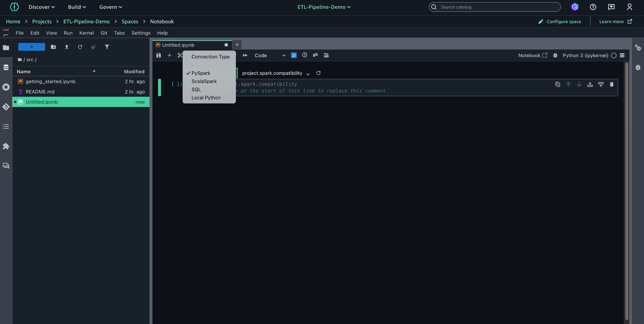Refresh the file browser list

80,47
